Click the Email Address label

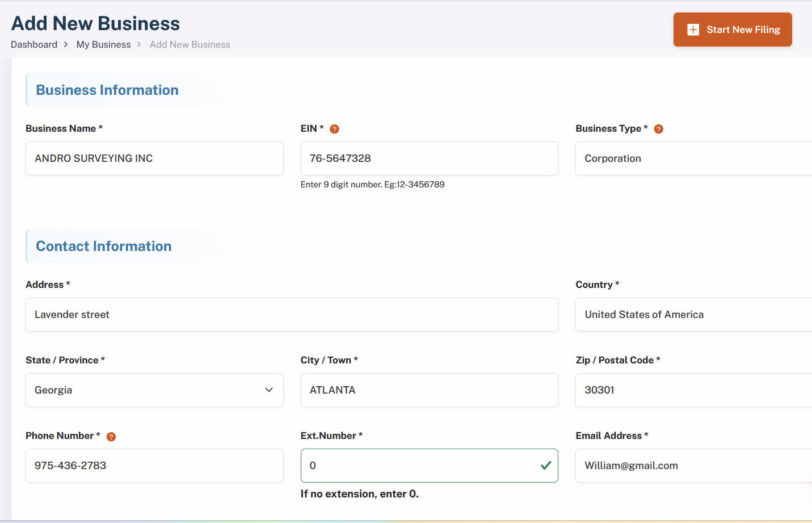pyautogui.click(x=612, y=436)
